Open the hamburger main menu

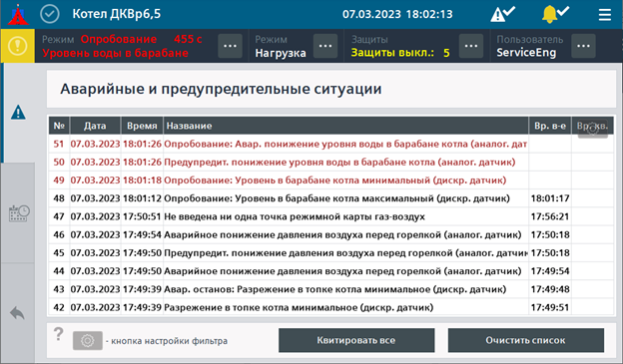[605, 15]
